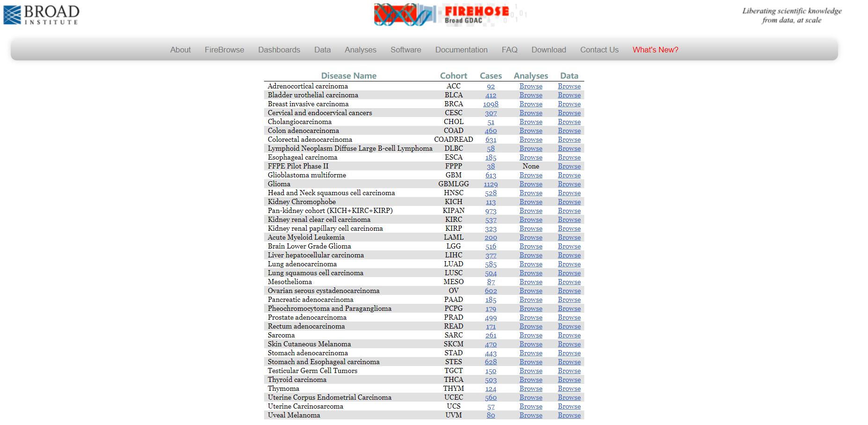This screenshot has height=425, width=868.
Task: Open the red What's New? link
Action: point(655,50)
